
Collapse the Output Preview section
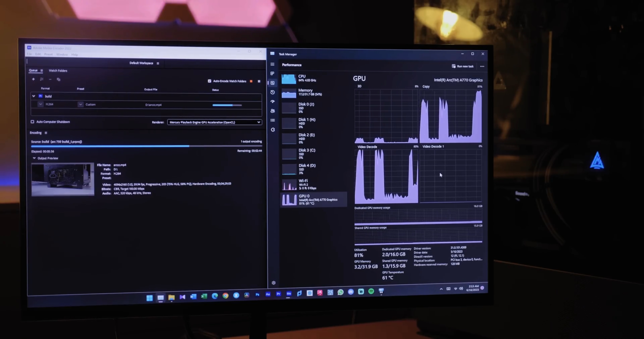(x=34, y=158)
